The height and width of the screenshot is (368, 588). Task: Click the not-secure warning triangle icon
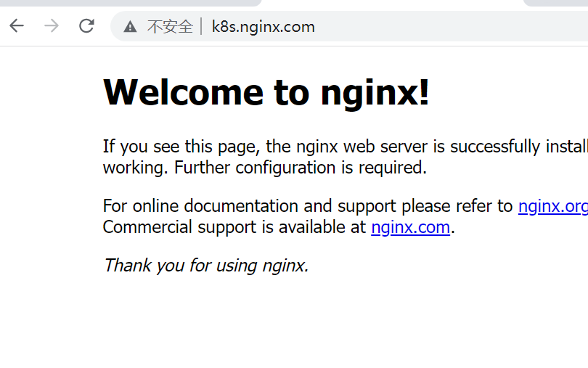point(130,28)
